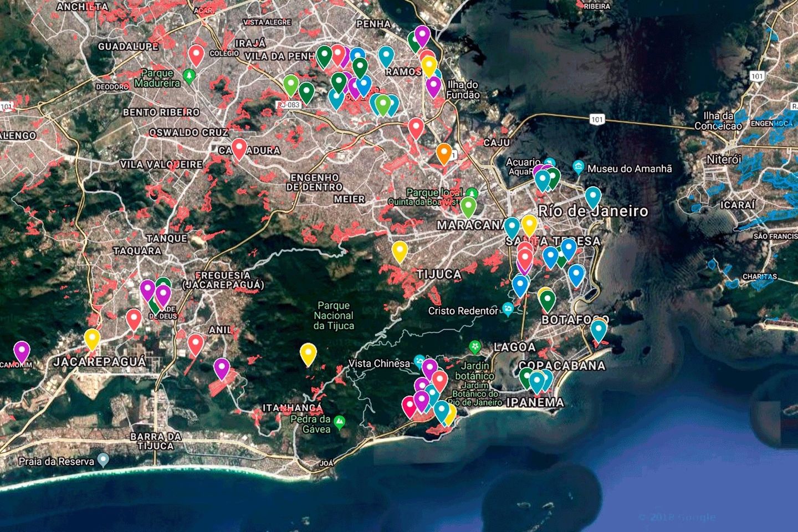Image resolution: width=798 pixels, height=532 pixels.
Task: Select the red marker near Cascadura
Action: [238, 147]
